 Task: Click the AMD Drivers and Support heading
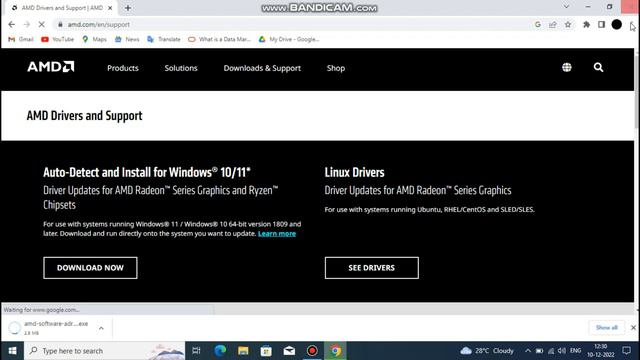[x=84, y=116]
